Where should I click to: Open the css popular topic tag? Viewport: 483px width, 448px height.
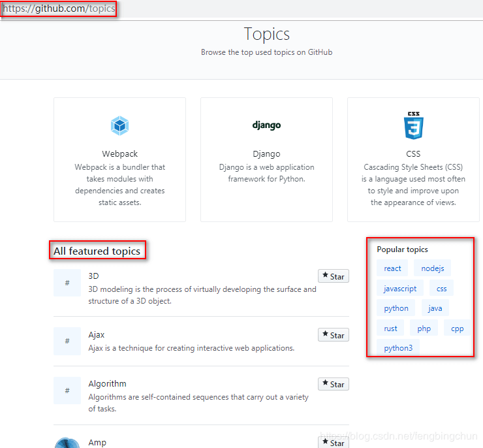coord(441,289)
